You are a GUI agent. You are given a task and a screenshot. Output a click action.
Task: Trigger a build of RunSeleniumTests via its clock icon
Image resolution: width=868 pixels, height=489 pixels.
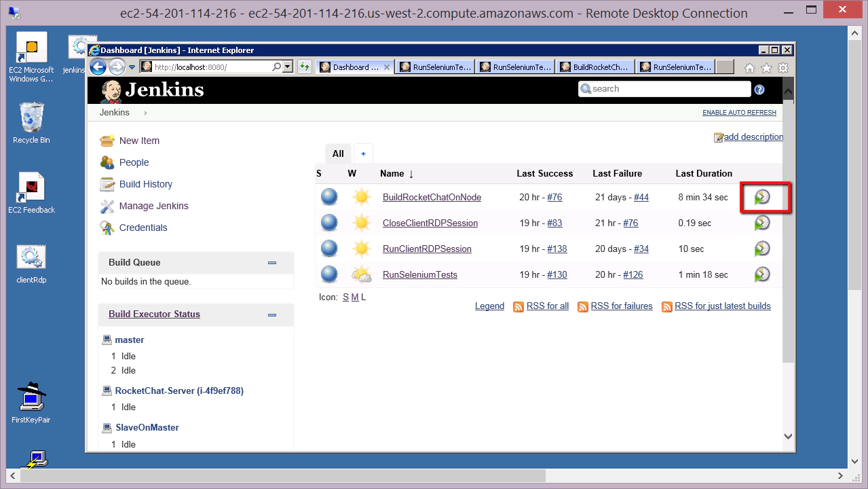coord(761,274)
